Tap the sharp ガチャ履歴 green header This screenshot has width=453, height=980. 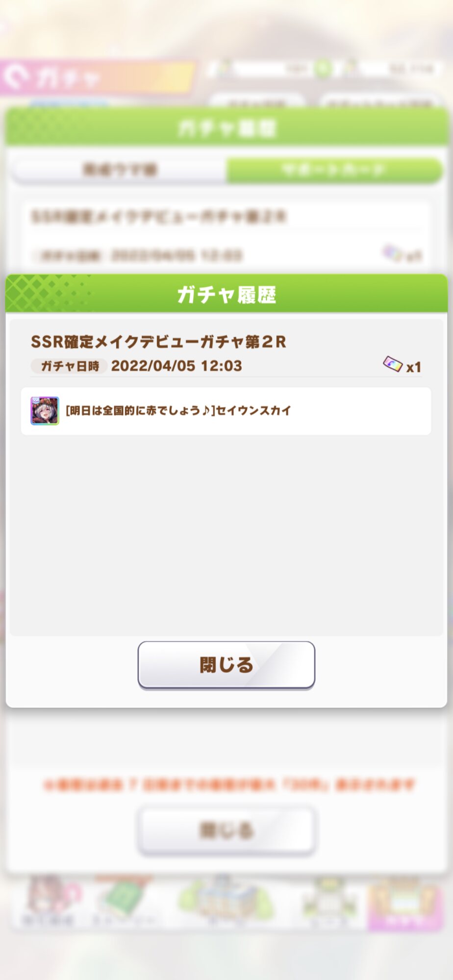226,294
